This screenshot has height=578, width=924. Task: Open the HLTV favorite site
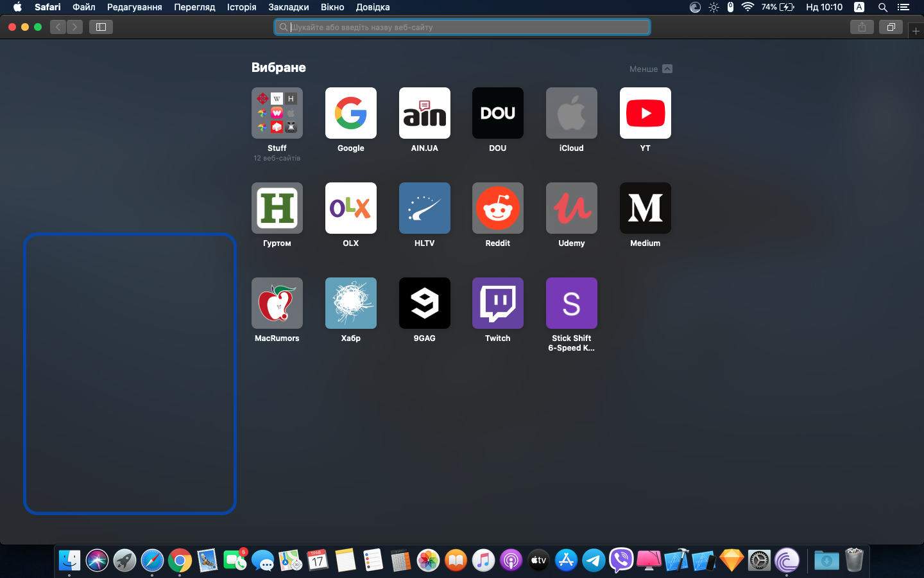(424, 208)
